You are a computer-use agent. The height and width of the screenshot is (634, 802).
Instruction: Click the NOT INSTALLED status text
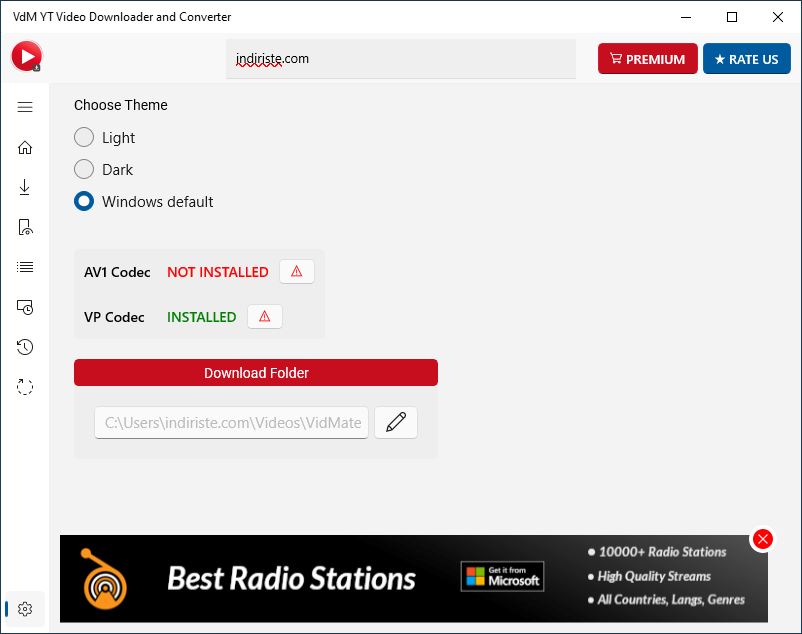coord(218,272)
